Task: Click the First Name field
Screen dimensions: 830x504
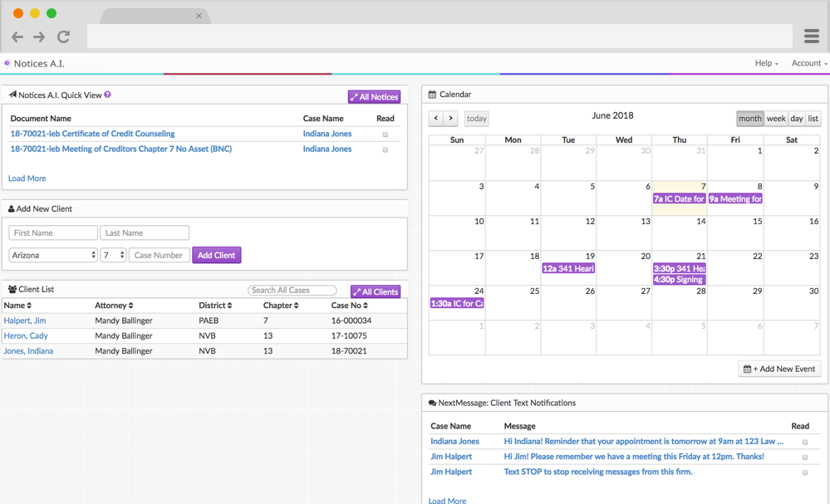Action: 53,232
